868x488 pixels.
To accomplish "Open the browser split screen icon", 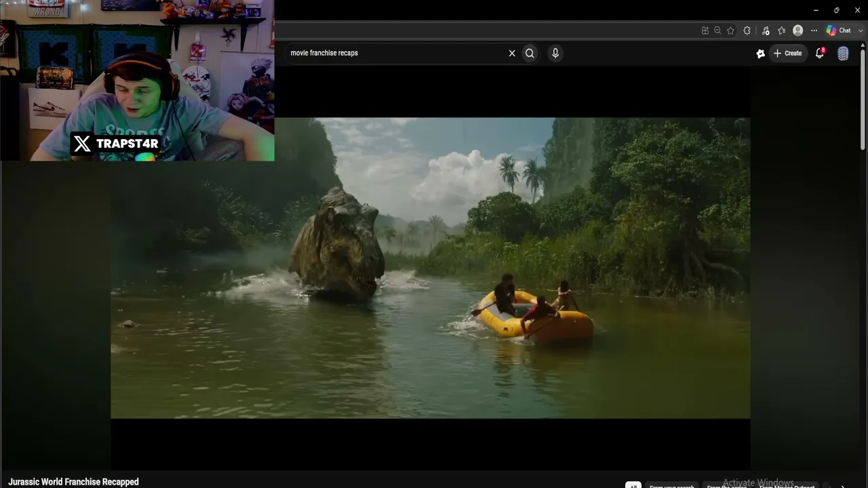I will click(x=705, y=30).
